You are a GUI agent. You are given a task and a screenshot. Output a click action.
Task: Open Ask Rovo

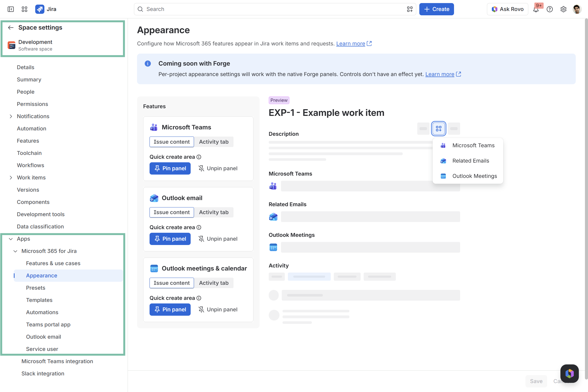pyautogui.click(x=508, y=9)
